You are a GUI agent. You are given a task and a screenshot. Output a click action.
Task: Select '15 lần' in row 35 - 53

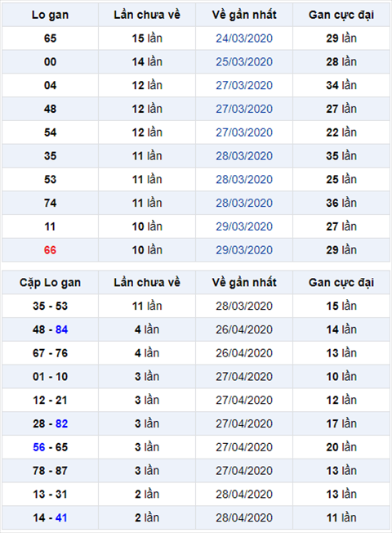click(341, 306)
